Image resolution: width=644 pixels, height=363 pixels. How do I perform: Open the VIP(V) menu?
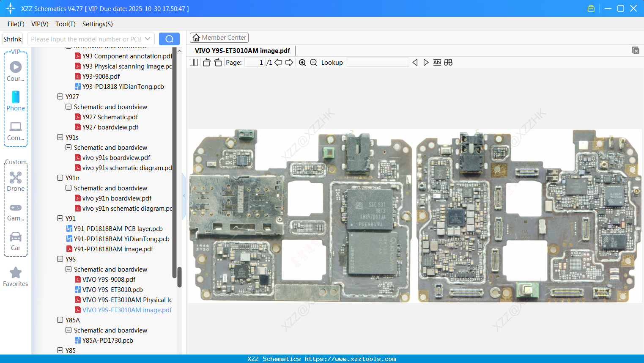pos(40,24)
